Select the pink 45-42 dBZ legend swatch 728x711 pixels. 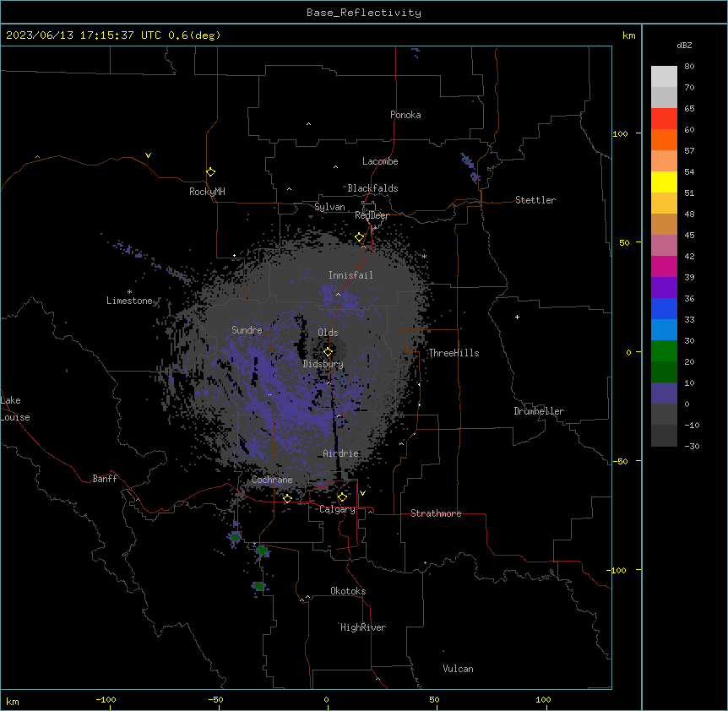click(x=664, y=245)
